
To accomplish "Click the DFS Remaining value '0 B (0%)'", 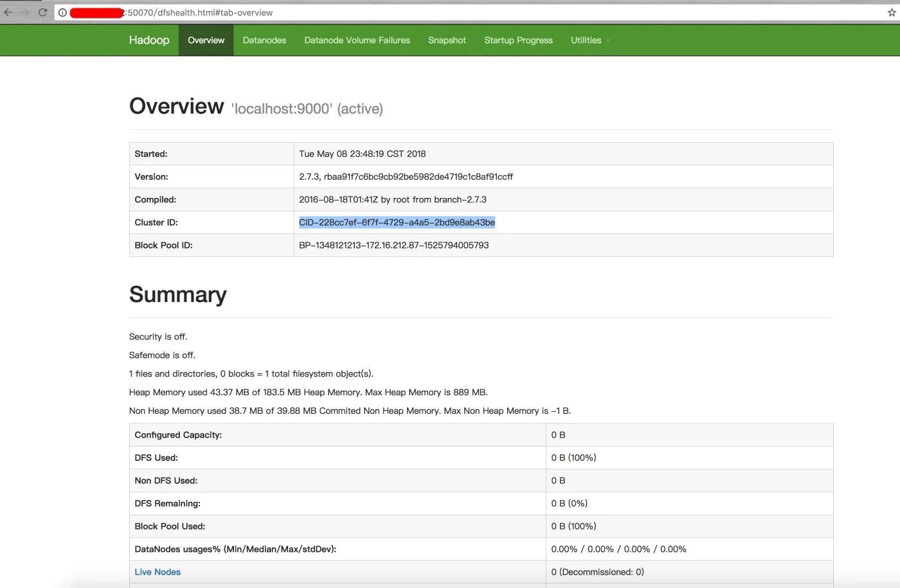I will [569, 504].
